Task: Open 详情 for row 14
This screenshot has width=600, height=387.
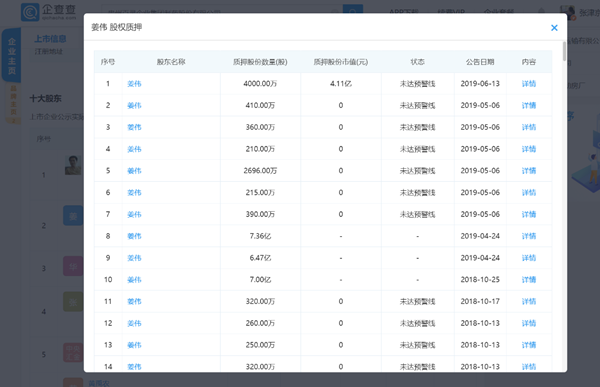Action: tap(528, 367)
